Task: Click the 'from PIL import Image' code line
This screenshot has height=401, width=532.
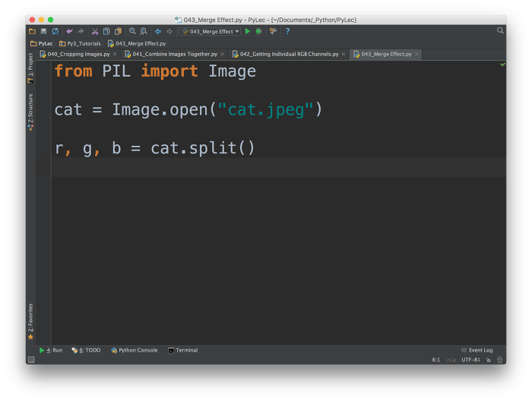Action: point(155,71)
